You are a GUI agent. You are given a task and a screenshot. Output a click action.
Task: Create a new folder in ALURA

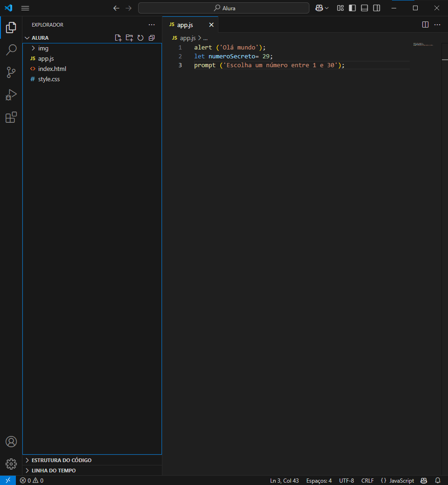click(129, 38)
